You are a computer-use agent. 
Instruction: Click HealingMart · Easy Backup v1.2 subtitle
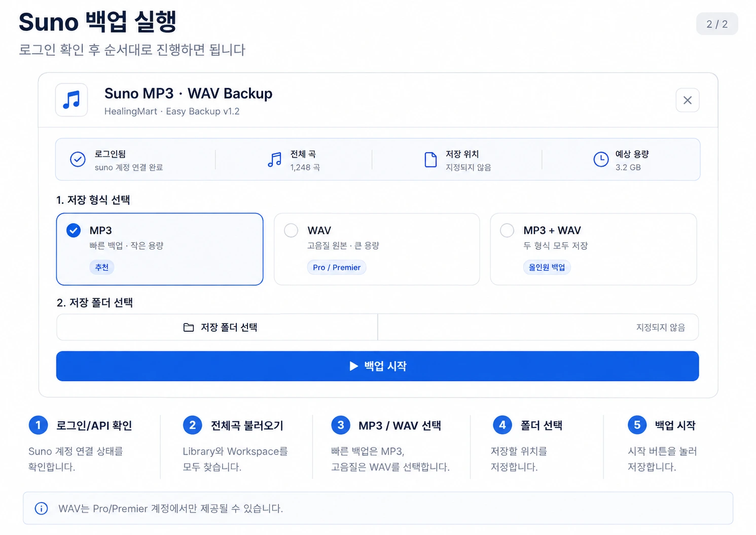172,112
